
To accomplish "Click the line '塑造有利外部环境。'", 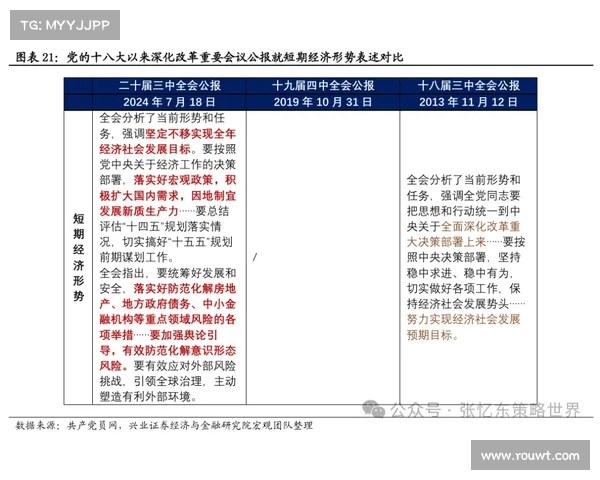I will [x=149, y=397].
